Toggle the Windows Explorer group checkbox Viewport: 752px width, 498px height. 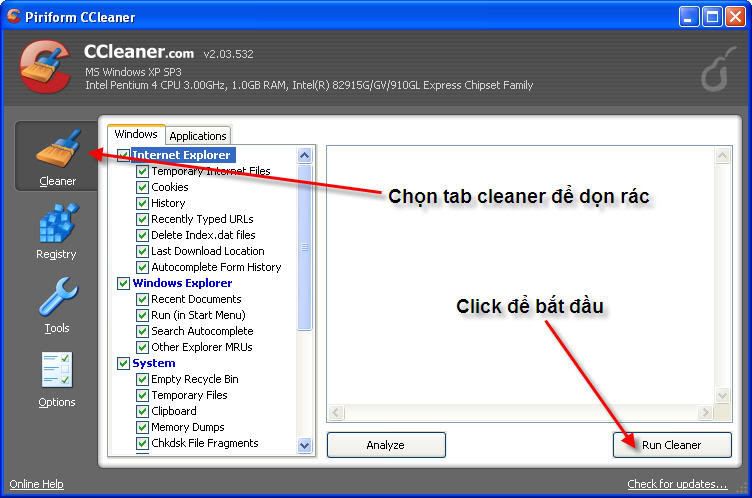point(123,283)
